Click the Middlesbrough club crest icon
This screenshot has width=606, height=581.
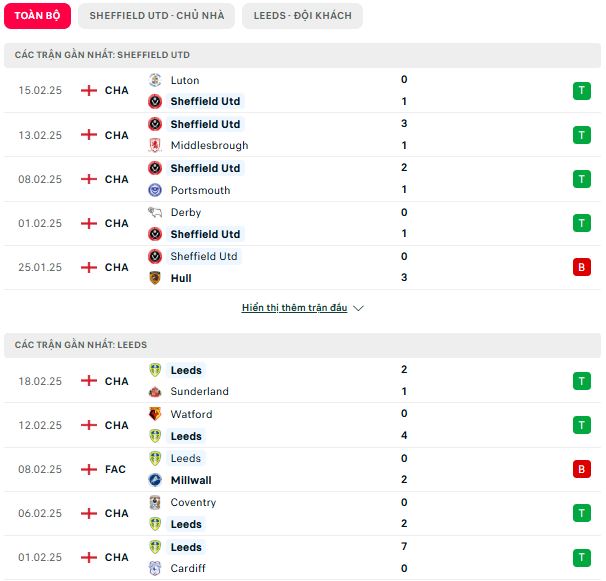coord(155,145)
